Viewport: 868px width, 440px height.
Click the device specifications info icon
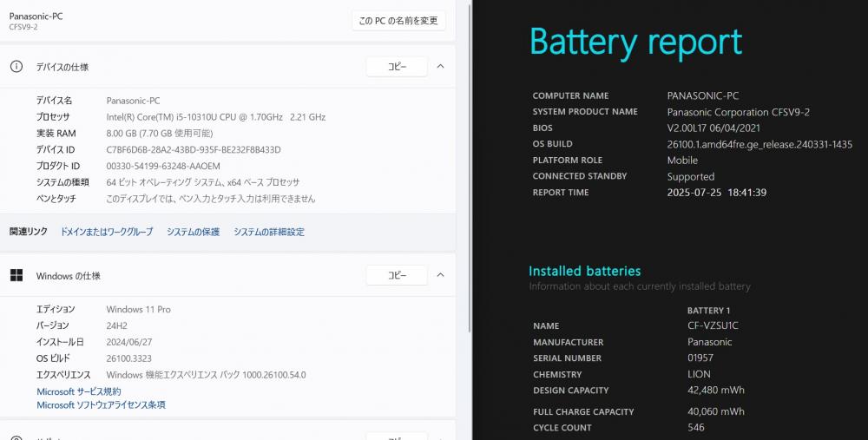pos(16,67)
